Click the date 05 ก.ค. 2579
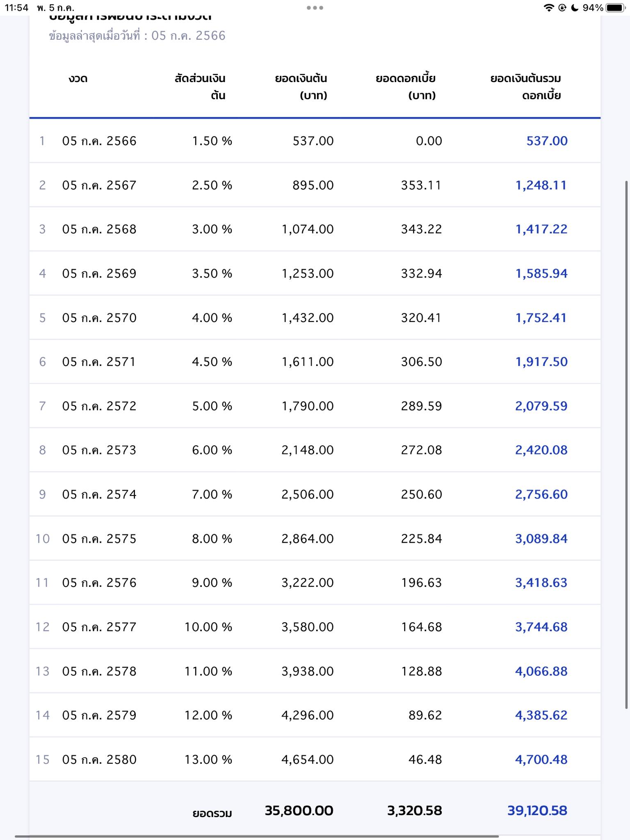Screen dimensions: 630x840 (99, 715)
